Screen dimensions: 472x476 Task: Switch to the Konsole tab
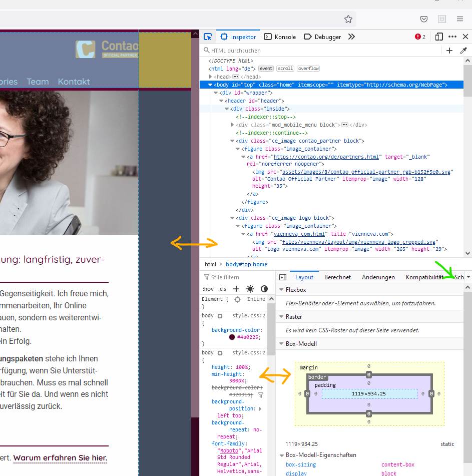pos(280,37)
